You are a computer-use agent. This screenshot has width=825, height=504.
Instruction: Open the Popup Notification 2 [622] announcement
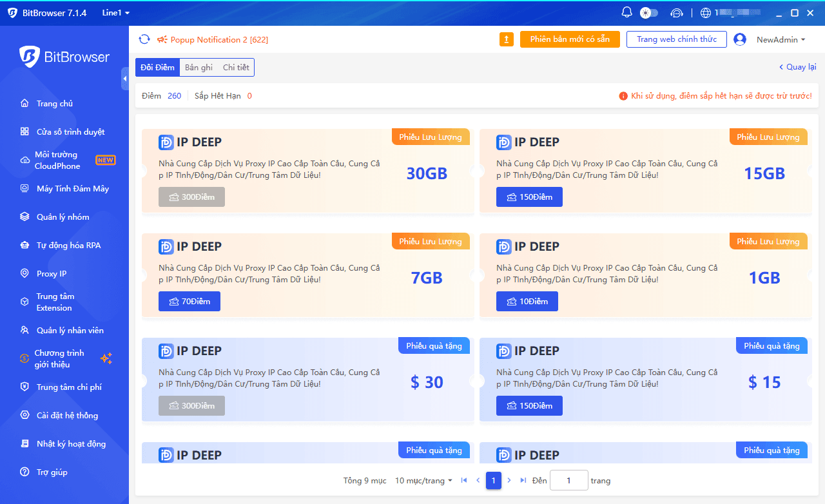coord(219,40)
